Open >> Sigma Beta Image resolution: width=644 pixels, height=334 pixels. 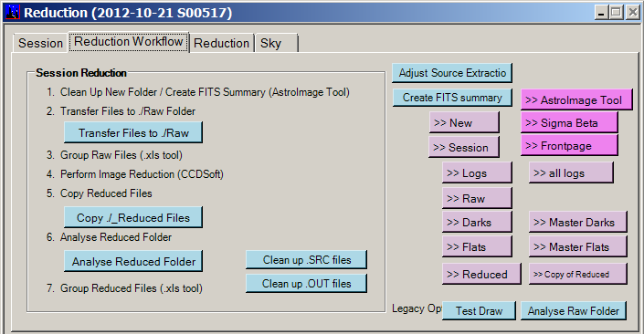coord(569,122)
